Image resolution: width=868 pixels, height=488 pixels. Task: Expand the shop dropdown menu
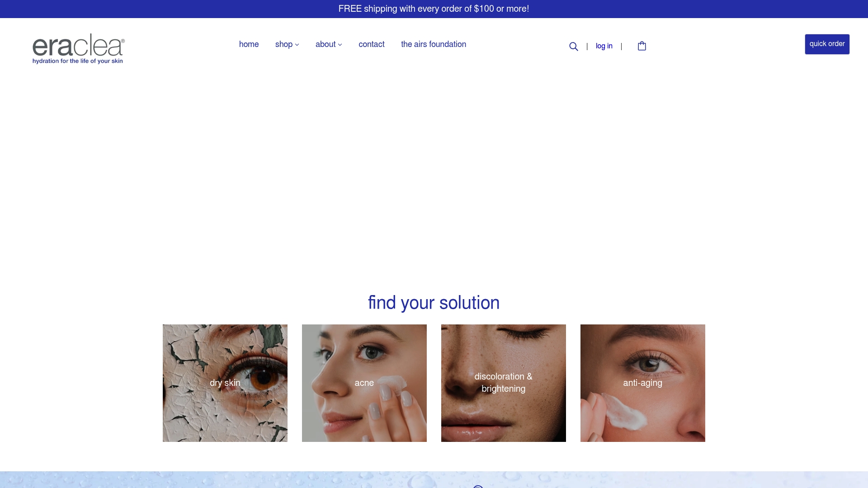click(x=287, y=44)
